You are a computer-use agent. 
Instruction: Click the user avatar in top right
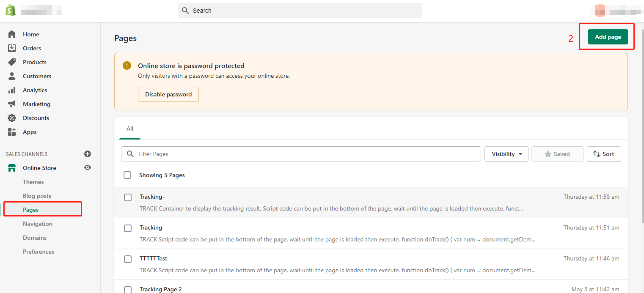600,10
